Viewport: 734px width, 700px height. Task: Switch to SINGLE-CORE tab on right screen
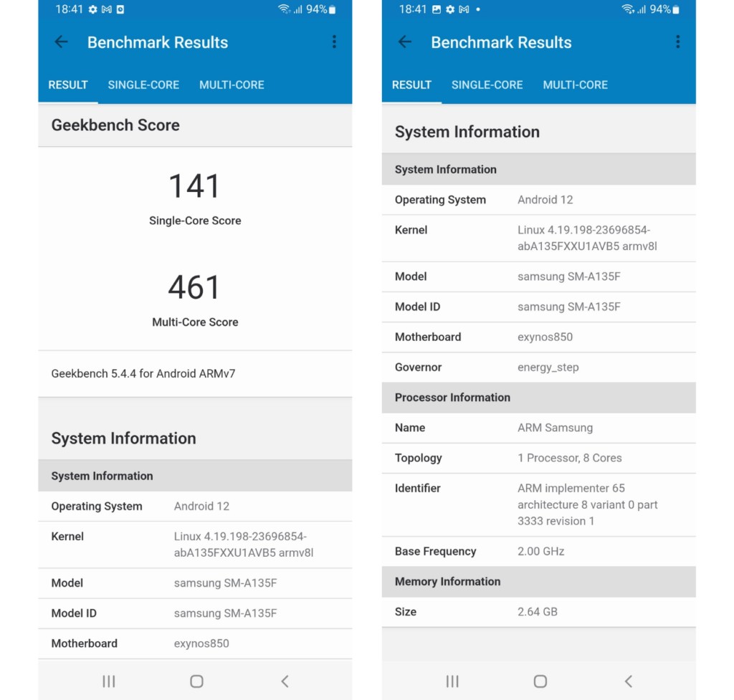click(487, 85)
